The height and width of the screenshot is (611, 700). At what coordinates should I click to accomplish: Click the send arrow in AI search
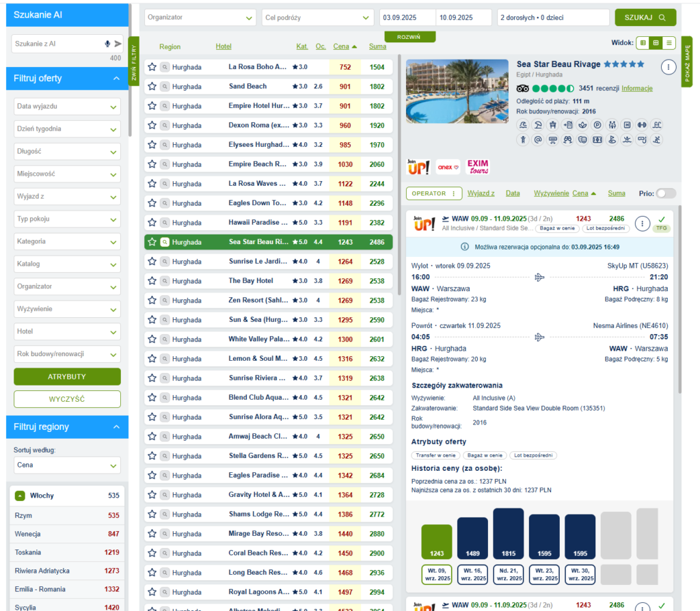118,44
